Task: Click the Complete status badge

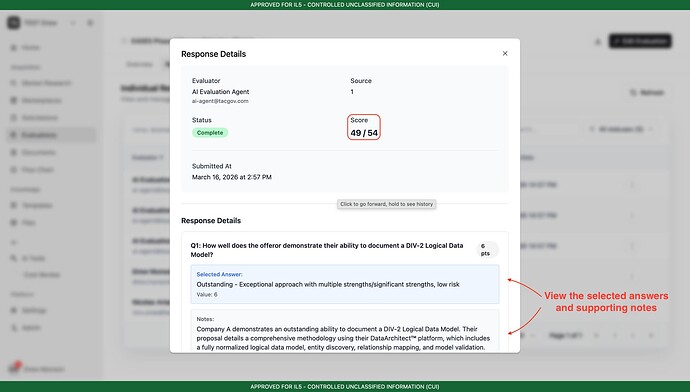Action: pos(210,132)
